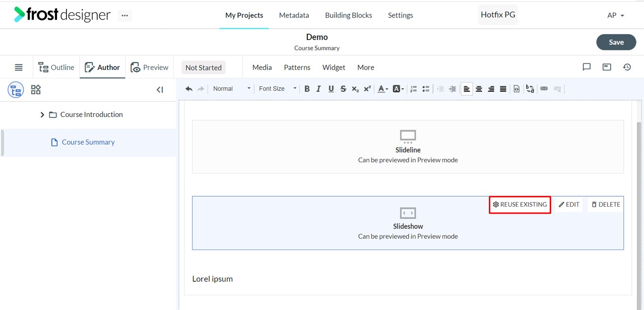Insert a bulleted list
This screenshot has width=644, height=310.
pyautogui.click(x=426, y=89)
